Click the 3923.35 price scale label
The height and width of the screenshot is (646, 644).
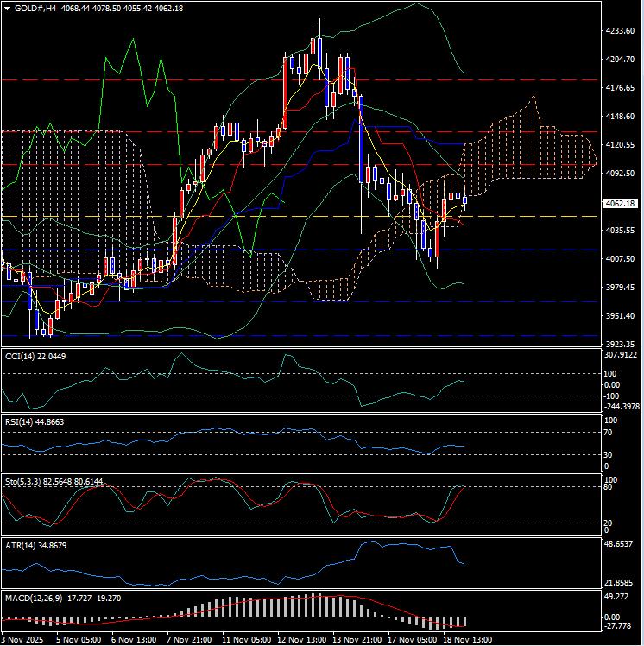621,344
